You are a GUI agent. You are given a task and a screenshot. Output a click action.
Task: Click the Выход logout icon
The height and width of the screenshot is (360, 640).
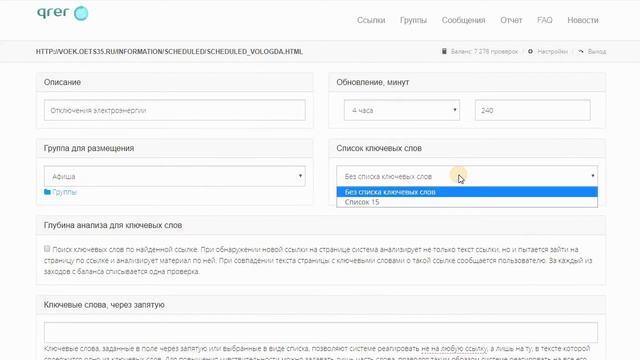pos(581,51)
